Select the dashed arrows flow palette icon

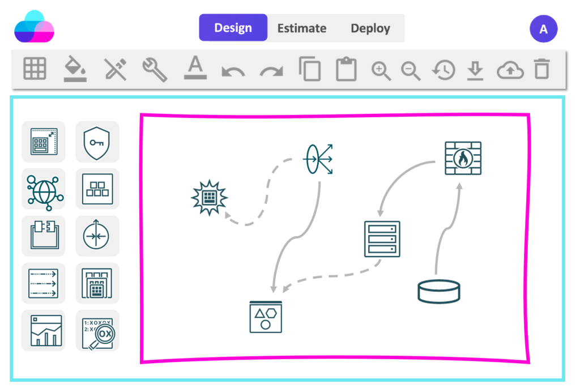coord(44,283)
